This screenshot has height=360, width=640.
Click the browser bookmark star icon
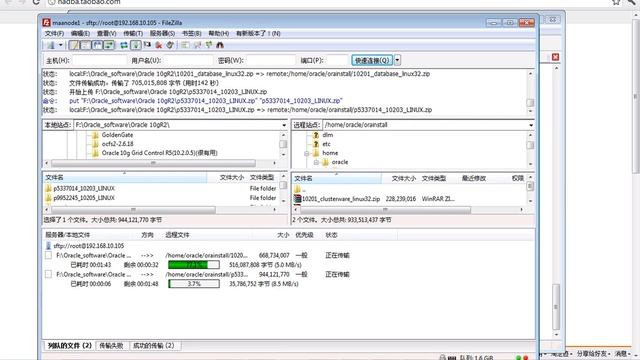(x=616, y=2)
